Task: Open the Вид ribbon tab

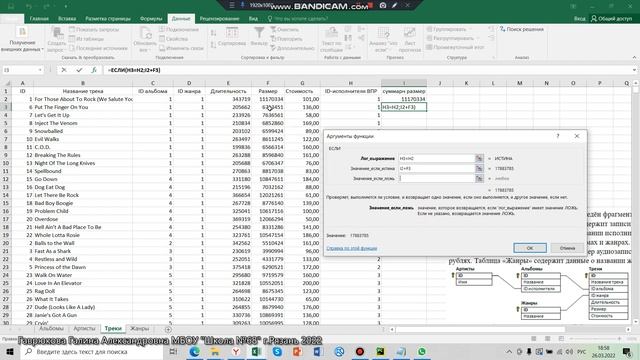Action: 253,18
